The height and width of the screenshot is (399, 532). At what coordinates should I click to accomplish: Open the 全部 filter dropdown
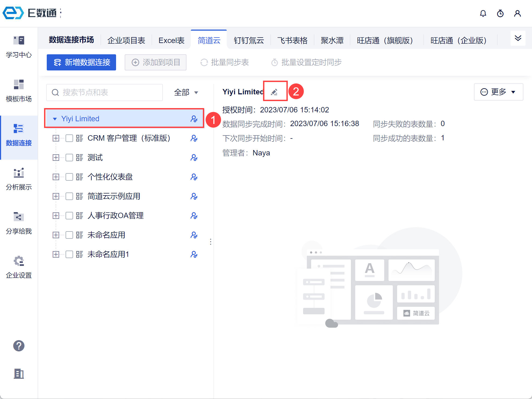click(186, 92)
